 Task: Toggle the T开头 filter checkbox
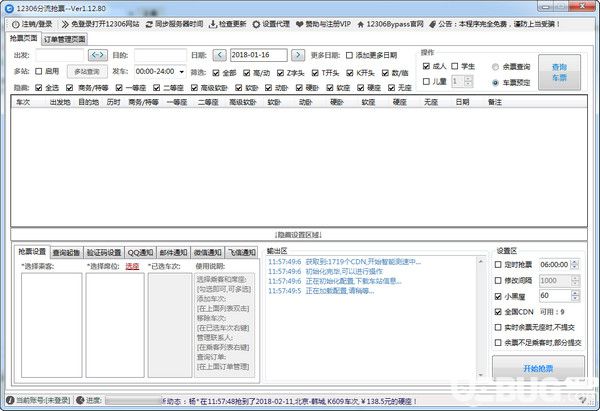pos(315,73)
